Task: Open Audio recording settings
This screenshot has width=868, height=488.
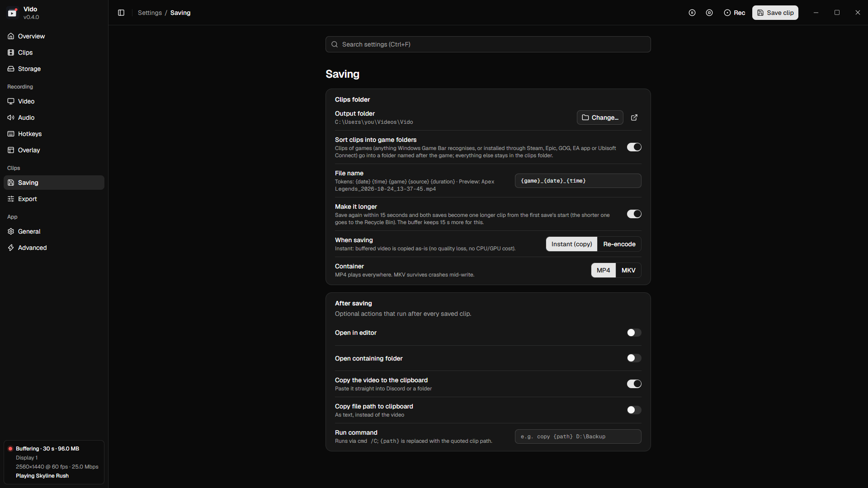Action: coord(54,117)
